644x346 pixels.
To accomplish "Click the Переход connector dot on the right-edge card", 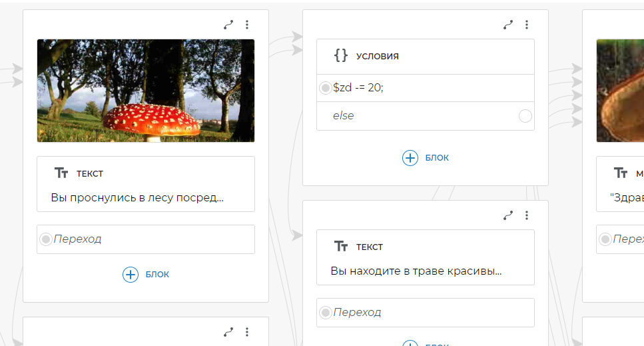I will [x=605, y=239].
